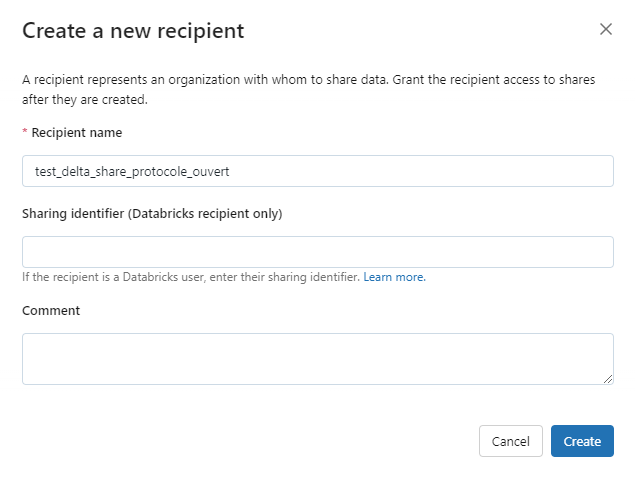
Task: Click the words enter their sharing identifier
Action: coord(284,277)
